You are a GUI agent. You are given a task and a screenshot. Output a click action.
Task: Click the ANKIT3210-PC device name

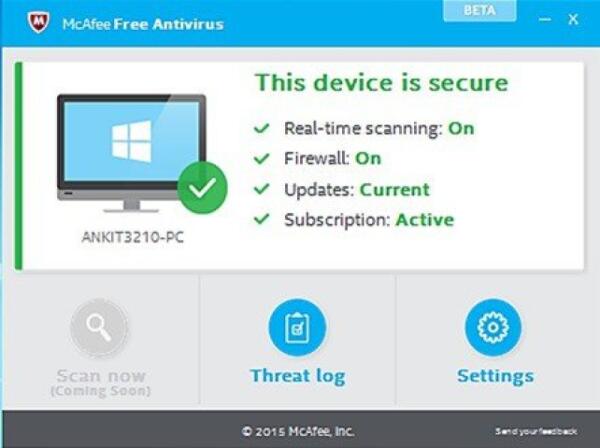tap(132, 237)
